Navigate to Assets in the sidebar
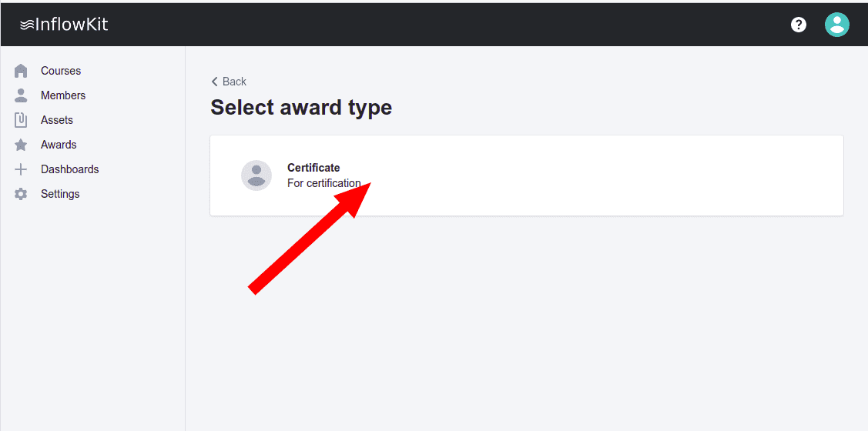The image size is (868, 431). point(57,120)
